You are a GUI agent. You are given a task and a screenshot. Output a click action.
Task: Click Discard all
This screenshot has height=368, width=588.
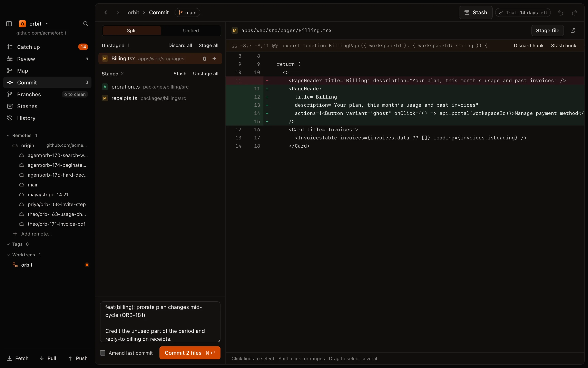click(180, 45)
